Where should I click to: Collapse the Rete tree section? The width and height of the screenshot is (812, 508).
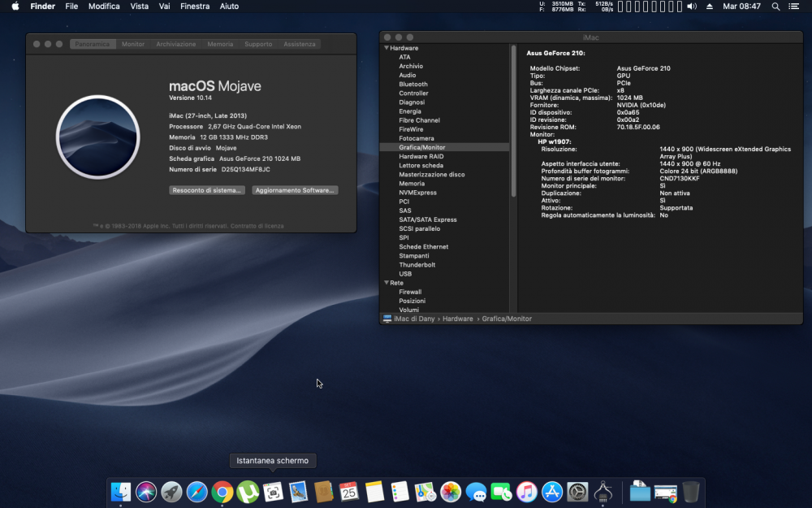(x=387, y=283)
